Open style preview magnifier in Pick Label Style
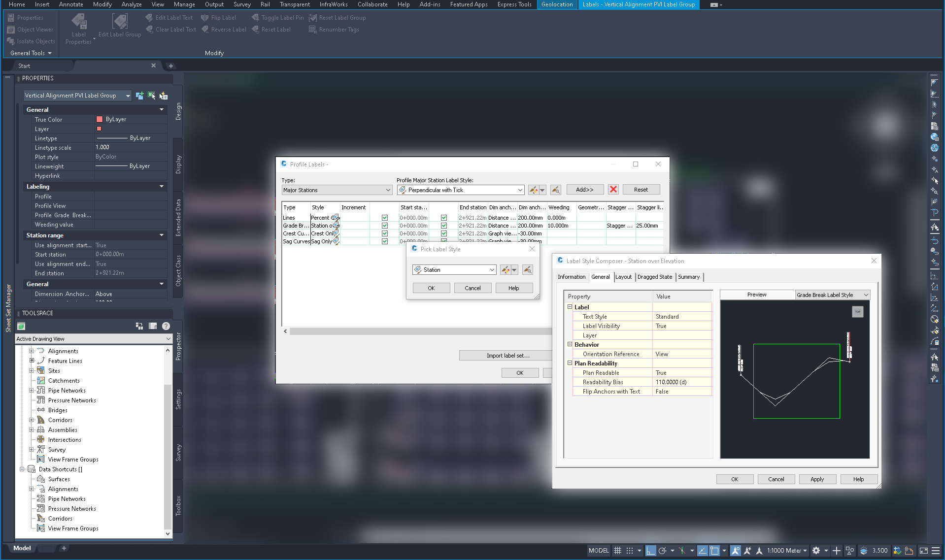The height and width of the screenshot is (560, 945). (527, 269)
